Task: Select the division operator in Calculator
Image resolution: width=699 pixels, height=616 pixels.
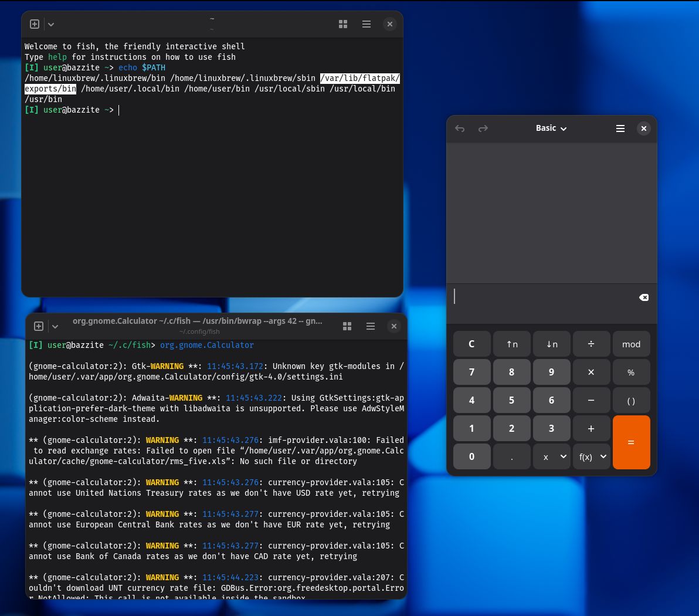Action: [591, 344]
